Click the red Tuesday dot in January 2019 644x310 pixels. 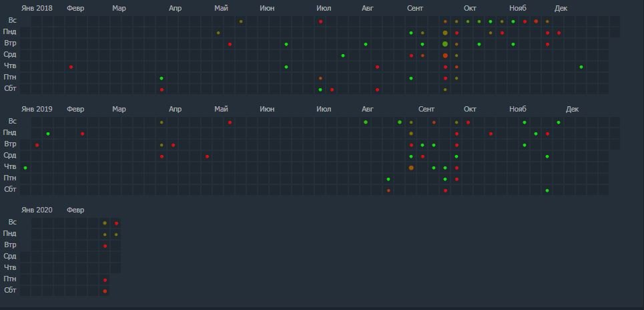(37, 145)
